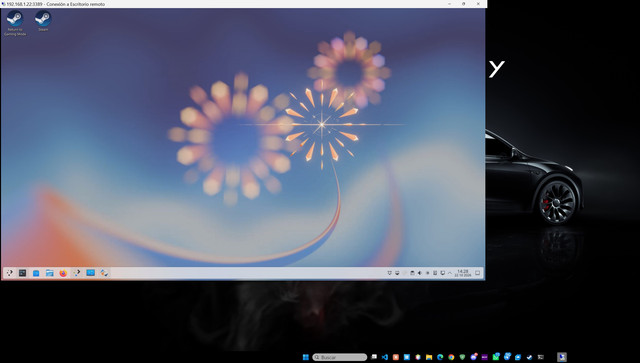This screenshot has width=640, height=363.
Task: Open the 'Return to Gaming Mode' desktop shortcut
Action: pos(15,23)
